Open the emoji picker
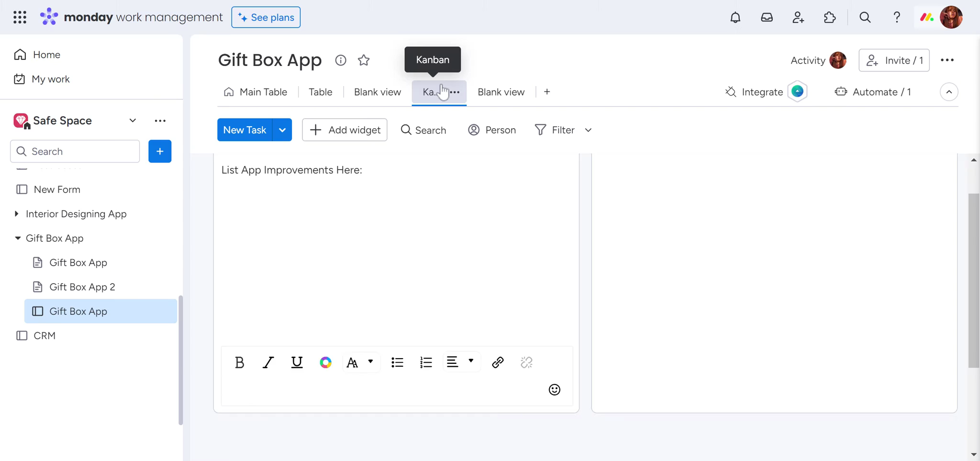Image resolution: width=980 pixels, height=461 pixels. 554,390
